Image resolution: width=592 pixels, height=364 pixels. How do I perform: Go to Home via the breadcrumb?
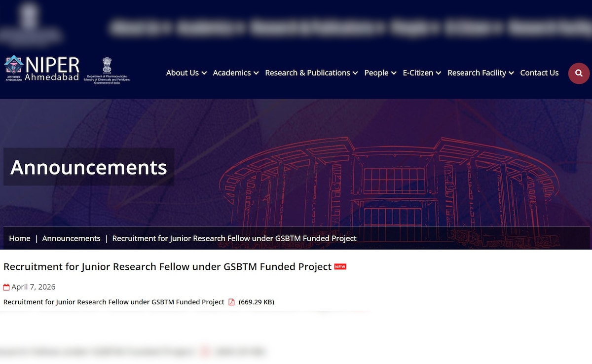tap(20, 238)
